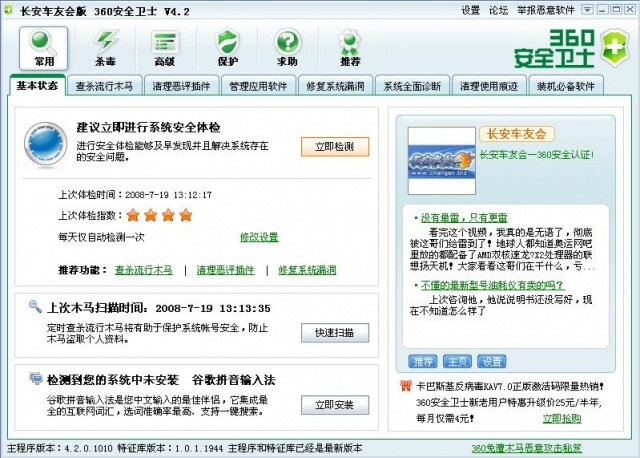Open 论坛 in the title bar
Viewport: 640px width, 458px height.
[x=498, y=10]
